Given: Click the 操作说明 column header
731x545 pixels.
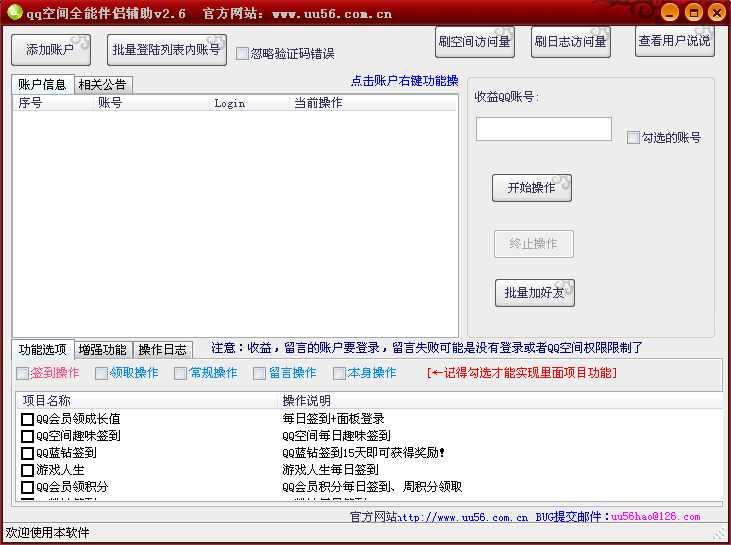Looking at the screenshot, I should [500, 400].
